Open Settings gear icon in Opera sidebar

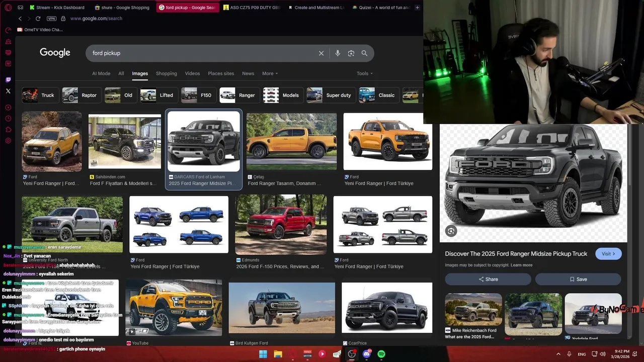coord(8,141)
